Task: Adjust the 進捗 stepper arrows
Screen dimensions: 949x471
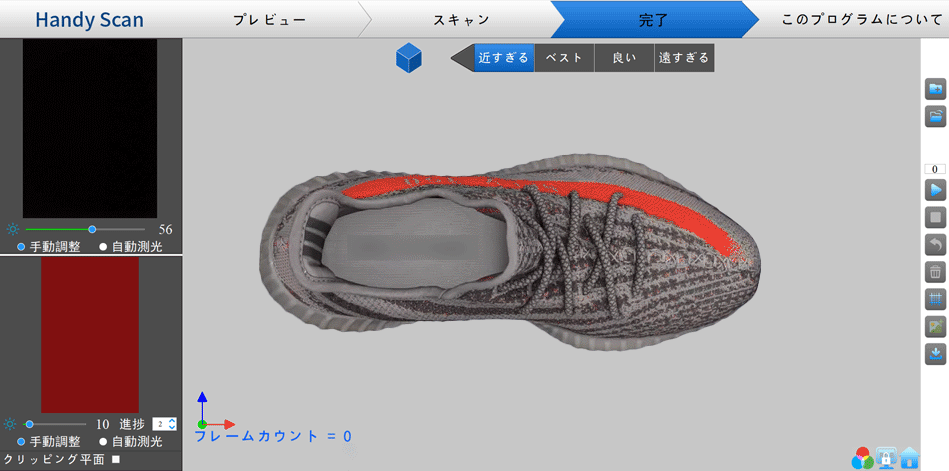Action: (171, 424)
